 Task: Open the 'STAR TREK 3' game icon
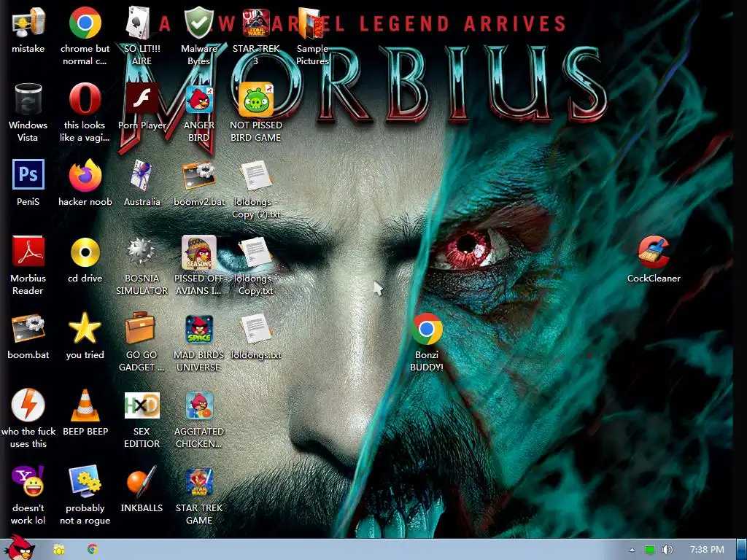click(x=256, y=23)
